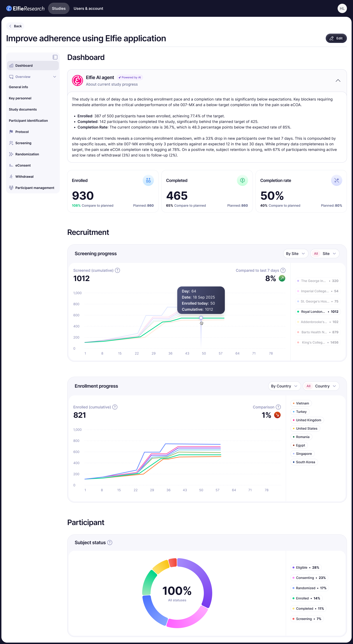353x644 pixels.
Task: Click the Back arrow icon
Action: pos(10,26)
